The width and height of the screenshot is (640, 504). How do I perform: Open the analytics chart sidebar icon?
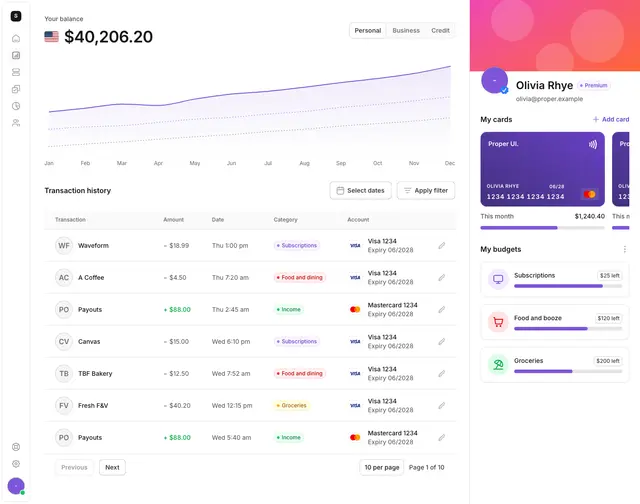click(16, 55)
